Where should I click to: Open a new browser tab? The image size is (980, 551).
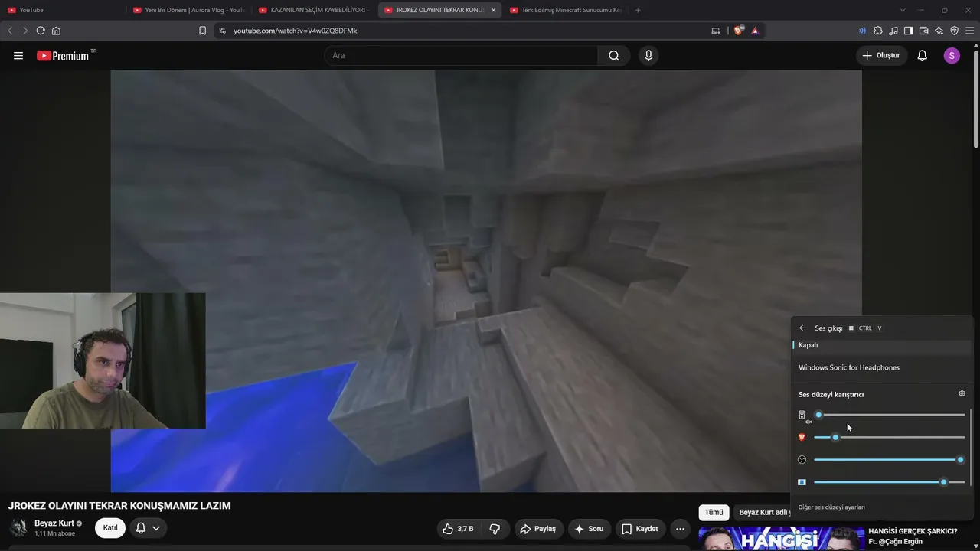point(638,10)
